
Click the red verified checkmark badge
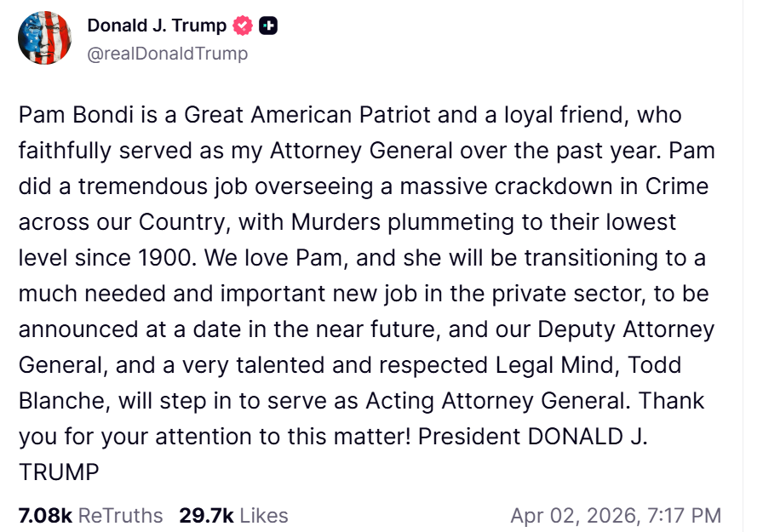coord(243,26)
